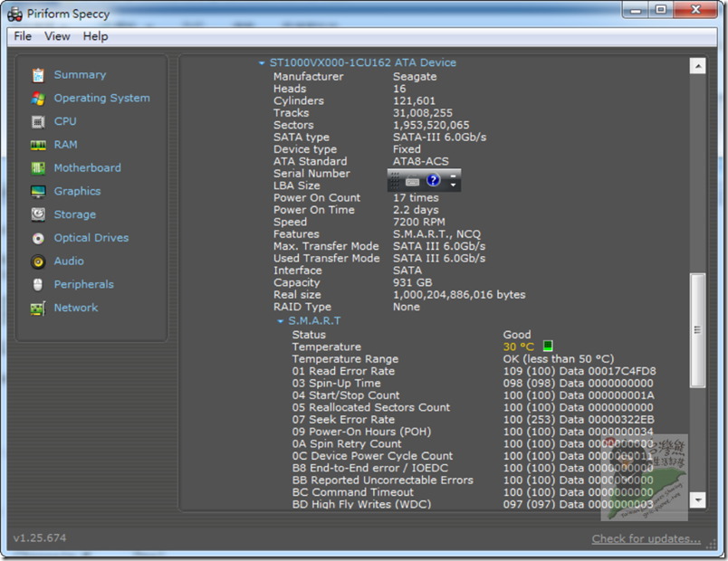Click ST1000VX000-1CU162 ATA Device title
728x561 pixels.
pos(362,62)
